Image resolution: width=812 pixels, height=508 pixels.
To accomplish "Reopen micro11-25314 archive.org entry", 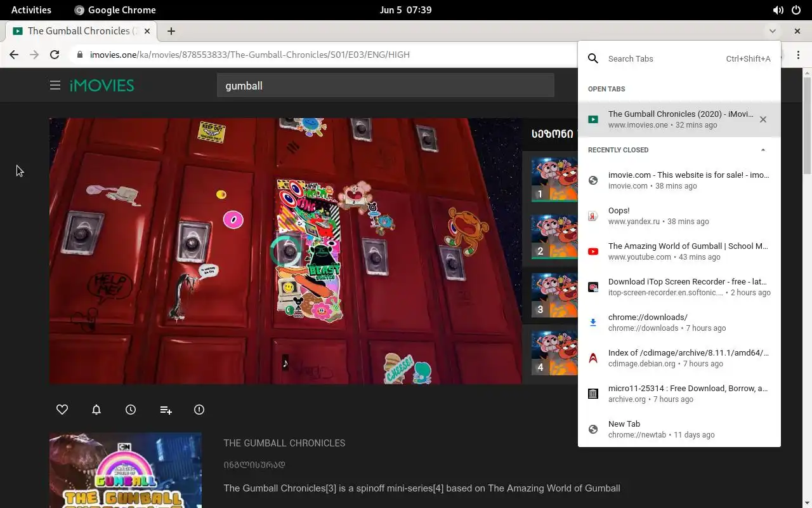I will pyautogui.click(x=679, y=394).
